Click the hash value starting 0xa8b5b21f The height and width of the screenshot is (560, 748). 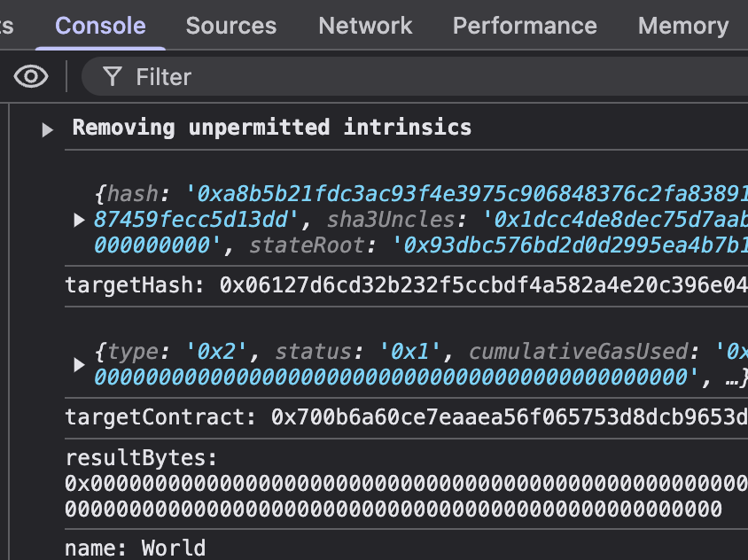(x=421, y=206)
